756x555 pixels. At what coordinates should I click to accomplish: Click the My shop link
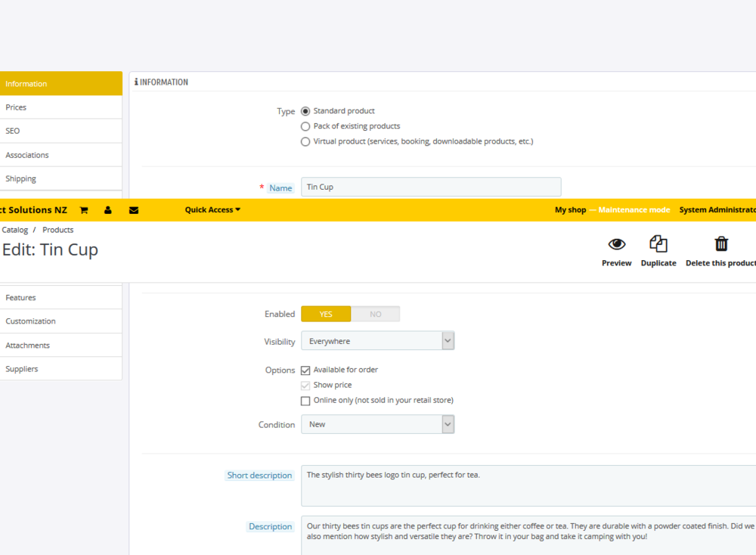click(570, 209)
